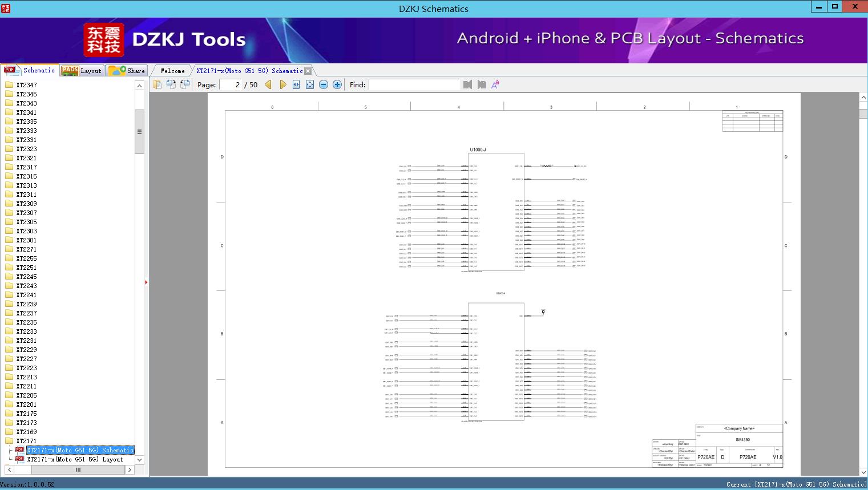Switch to PADS Layout panel tab
Viewport: 868px width, 490px height.
click(x=82, y=71)
